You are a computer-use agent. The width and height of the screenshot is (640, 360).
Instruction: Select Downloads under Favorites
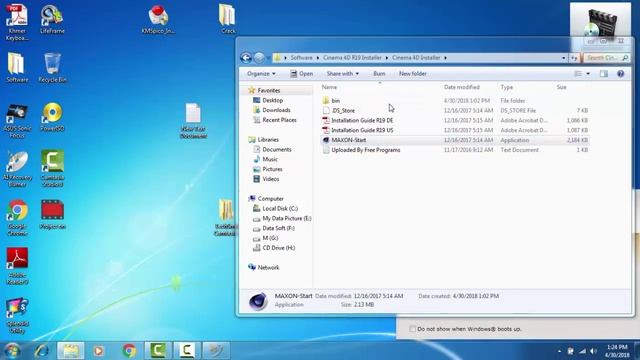click(276, 110)
